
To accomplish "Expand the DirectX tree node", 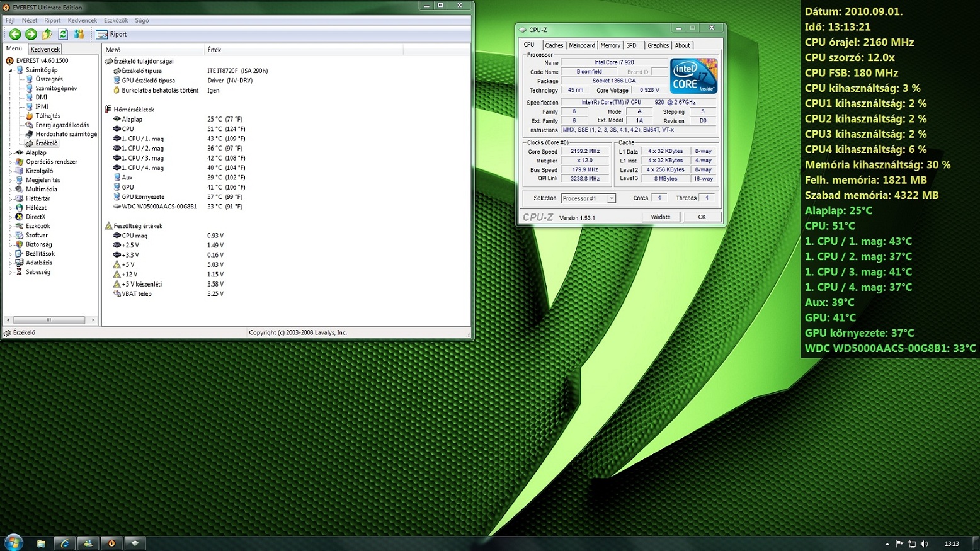I will [11, 217].
